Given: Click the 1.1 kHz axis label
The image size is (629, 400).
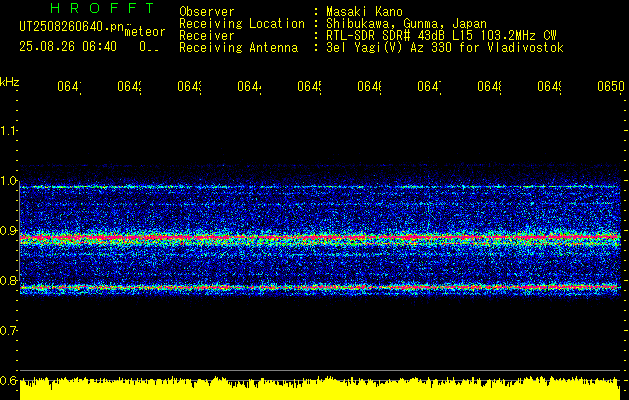Looking at the screenshot, I should click(8, 130).
